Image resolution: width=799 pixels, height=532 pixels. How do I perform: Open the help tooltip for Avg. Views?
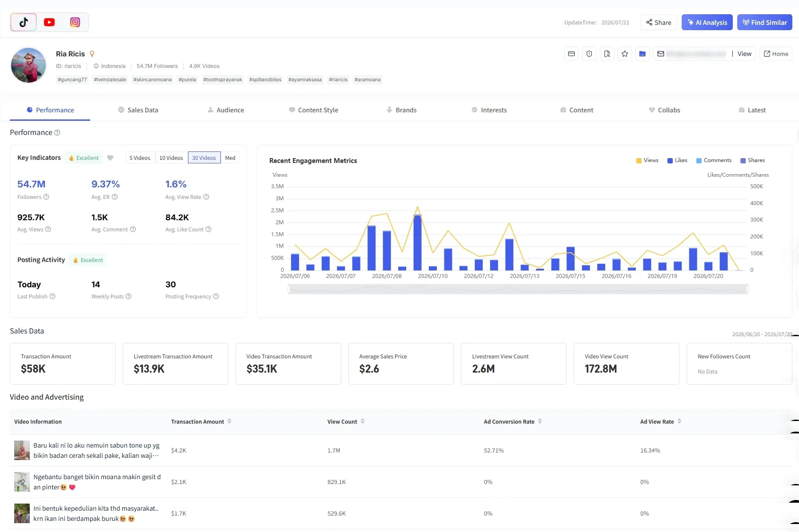click(48, 229)
